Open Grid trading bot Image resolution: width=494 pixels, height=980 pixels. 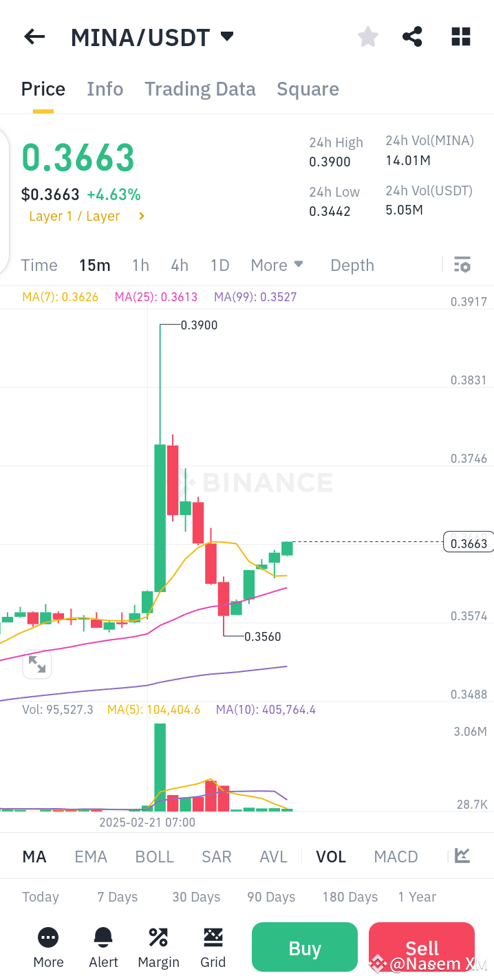click(213, 947)
